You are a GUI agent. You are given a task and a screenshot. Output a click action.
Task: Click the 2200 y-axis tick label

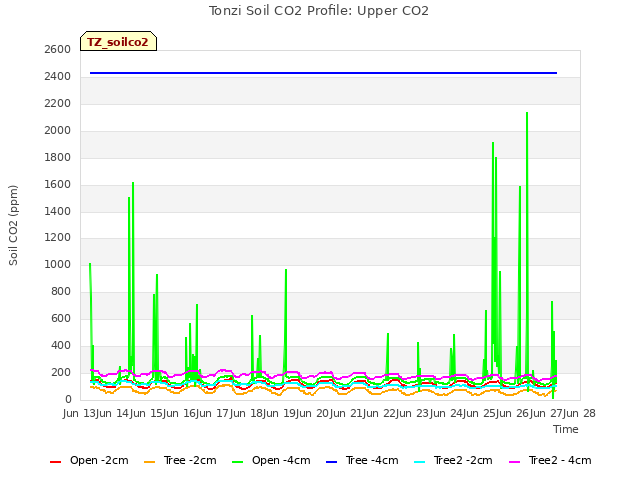click(58, 104)
